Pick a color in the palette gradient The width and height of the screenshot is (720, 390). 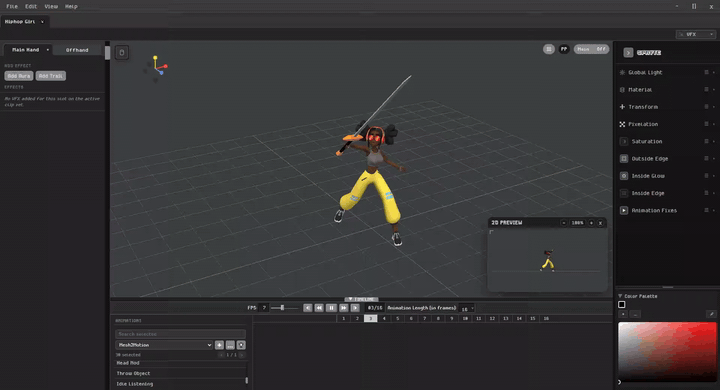(x=667, y=351)
